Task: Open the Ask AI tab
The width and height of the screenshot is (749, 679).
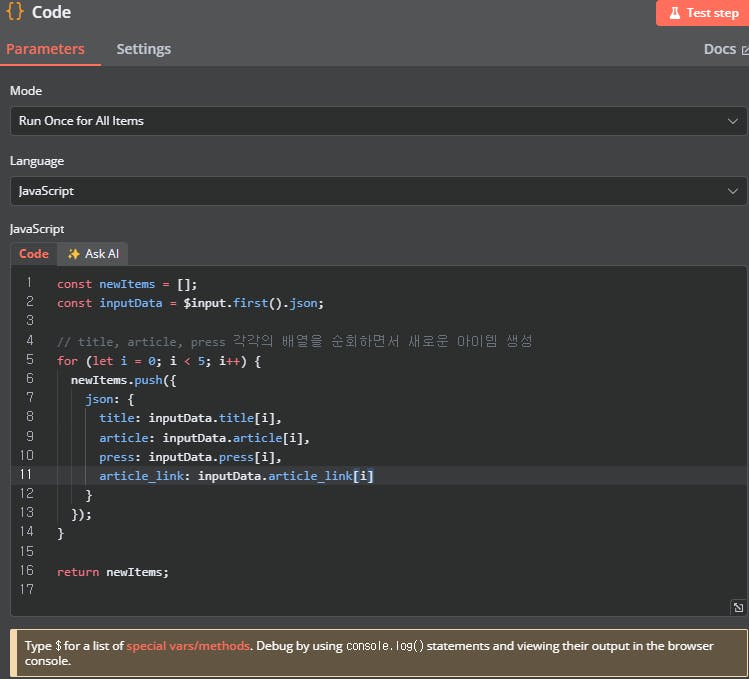Action: click(x=93, y=254)
